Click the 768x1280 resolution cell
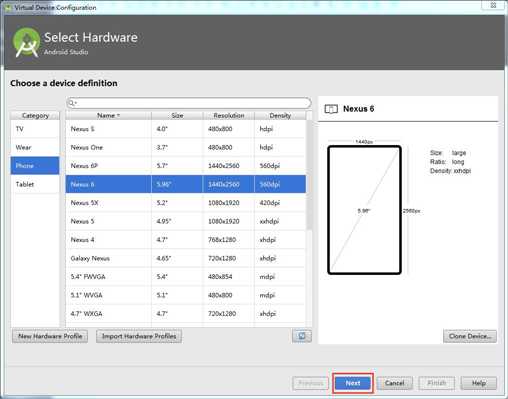The height and width of the screenshot is (399, 508). click(229, 240)
